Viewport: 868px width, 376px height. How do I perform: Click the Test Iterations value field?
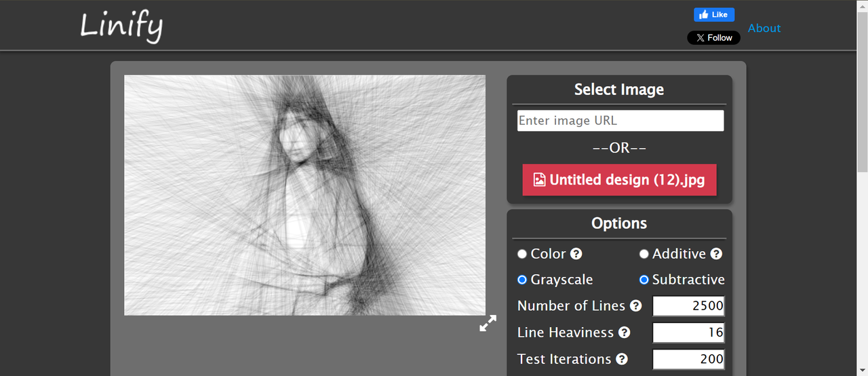[688, 359]
